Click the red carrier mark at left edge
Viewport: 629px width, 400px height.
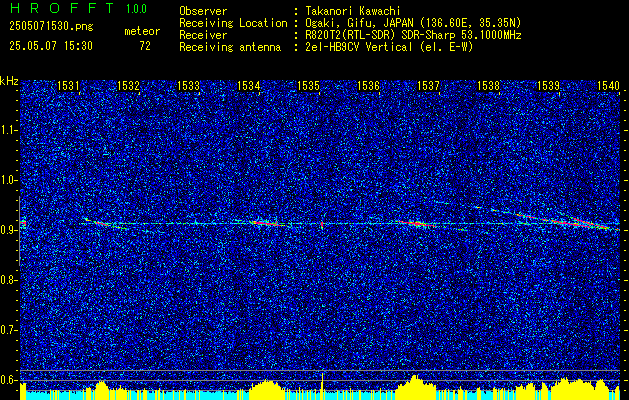click(x=23, y=223)
